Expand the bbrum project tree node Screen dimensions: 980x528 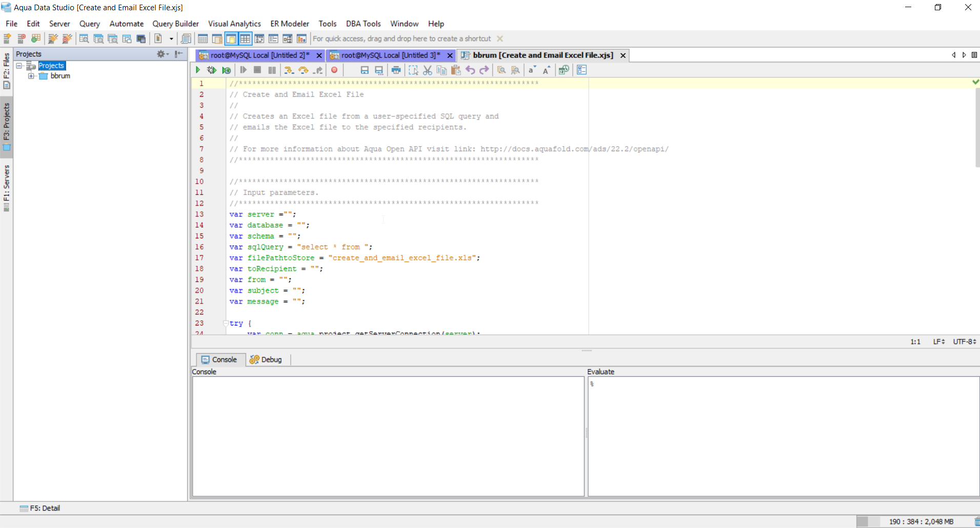pyautogui.click(x=31, y=76)
